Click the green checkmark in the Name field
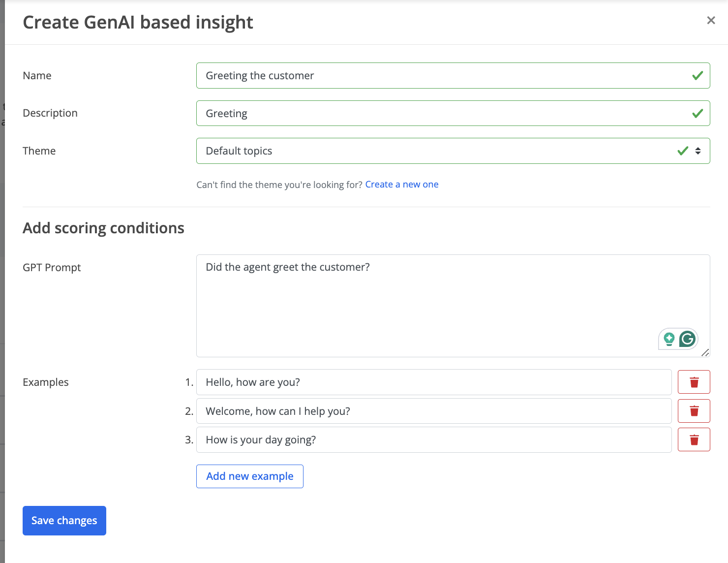Viewport: 728px width, 563px height. click(698, 76)
